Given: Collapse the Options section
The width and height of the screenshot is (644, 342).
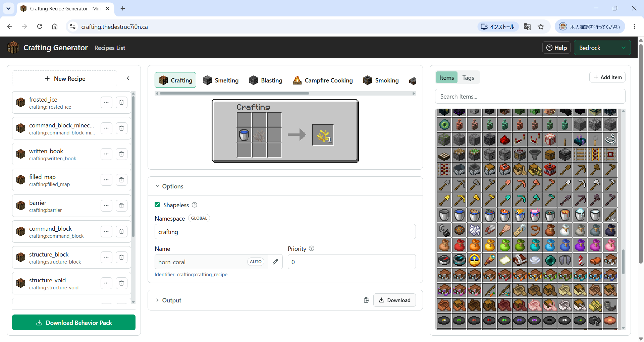Looking at the screenshot, I should (169, 186).
